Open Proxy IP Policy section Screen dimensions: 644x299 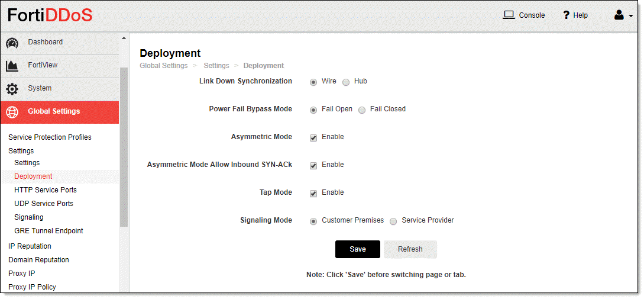click(32, 287)
